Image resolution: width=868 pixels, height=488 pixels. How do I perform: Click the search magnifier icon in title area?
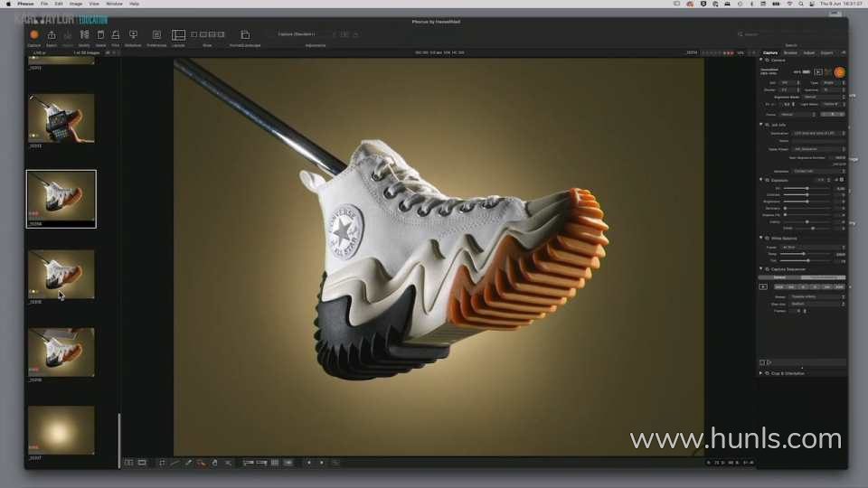(741, 34)
